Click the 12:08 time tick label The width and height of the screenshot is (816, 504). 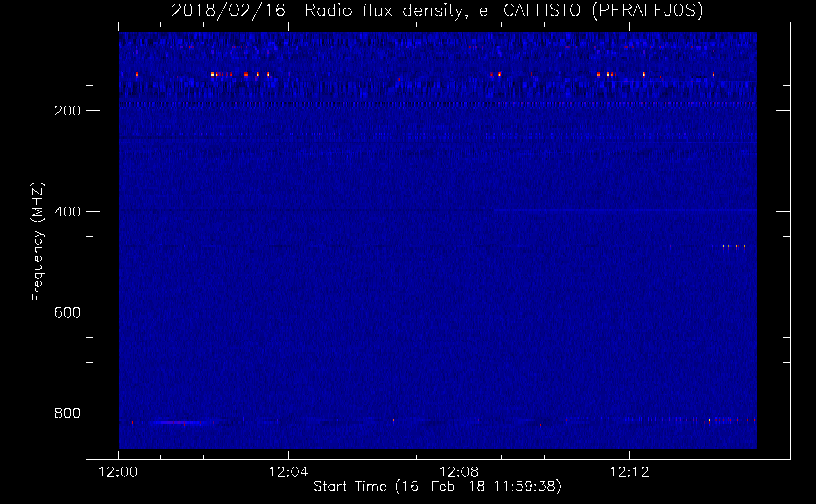[x=459, y=472]
